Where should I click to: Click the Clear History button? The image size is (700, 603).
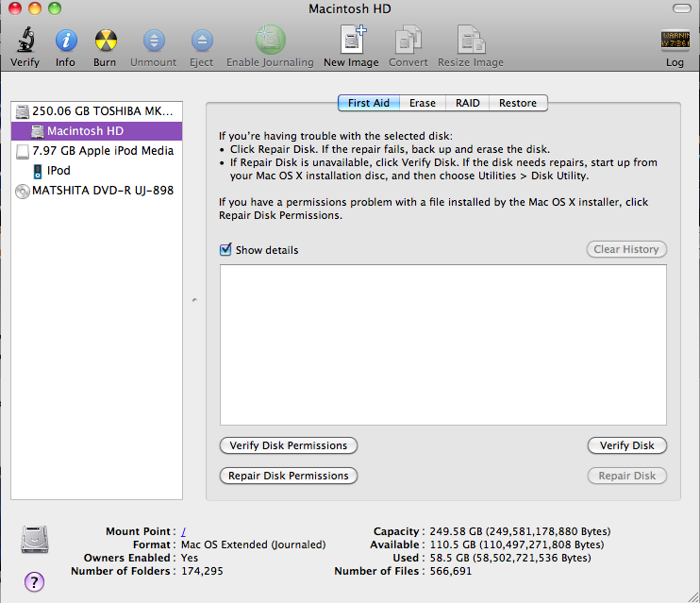(x=626, y=249)
